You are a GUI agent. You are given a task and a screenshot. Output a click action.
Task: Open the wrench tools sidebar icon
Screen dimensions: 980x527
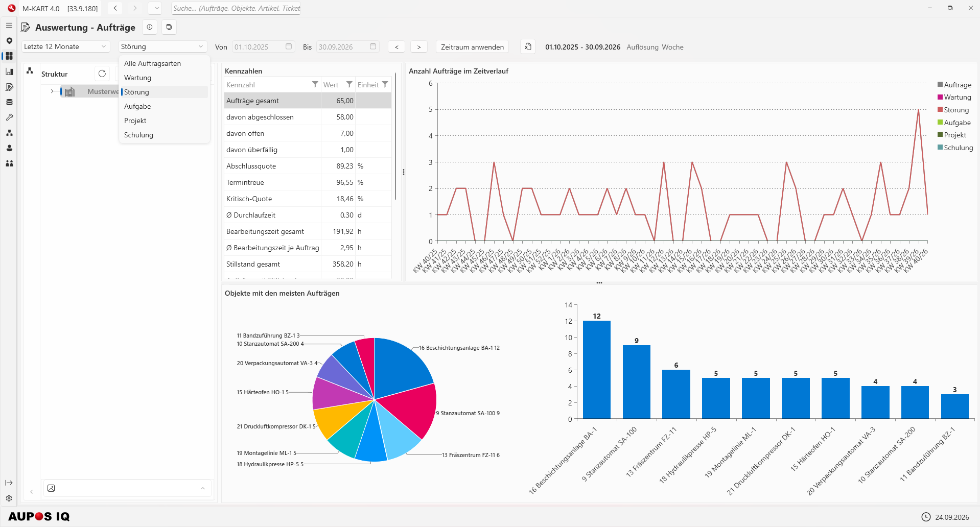pyautogui.click(x=9, y=117)
